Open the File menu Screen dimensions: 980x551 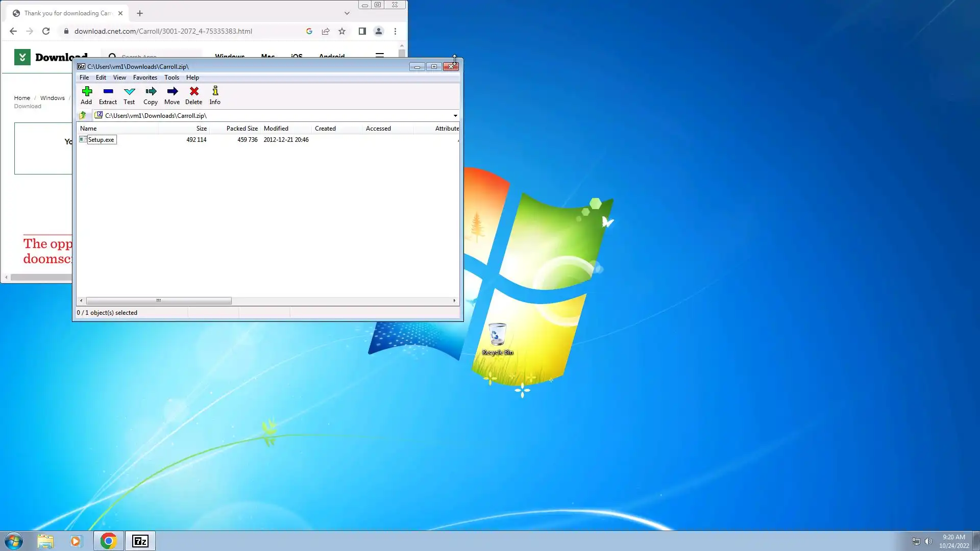pos(84,78)
